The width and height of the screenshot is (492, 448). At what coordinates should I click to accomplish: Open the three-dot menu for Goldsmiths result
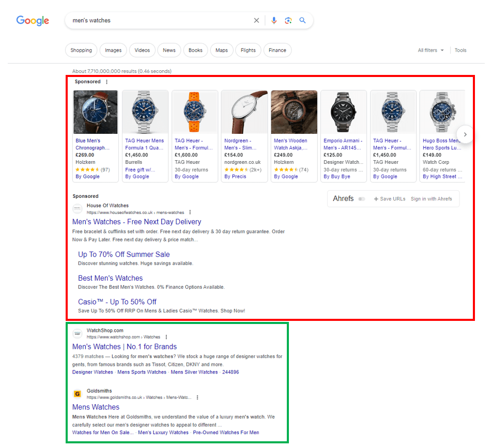pos(197,397)
